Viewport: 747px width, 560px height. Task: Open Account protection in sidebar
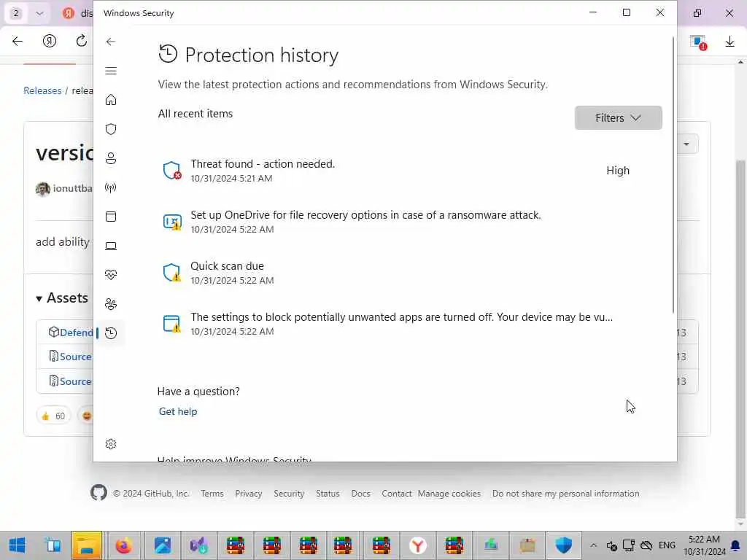[111, 158]
